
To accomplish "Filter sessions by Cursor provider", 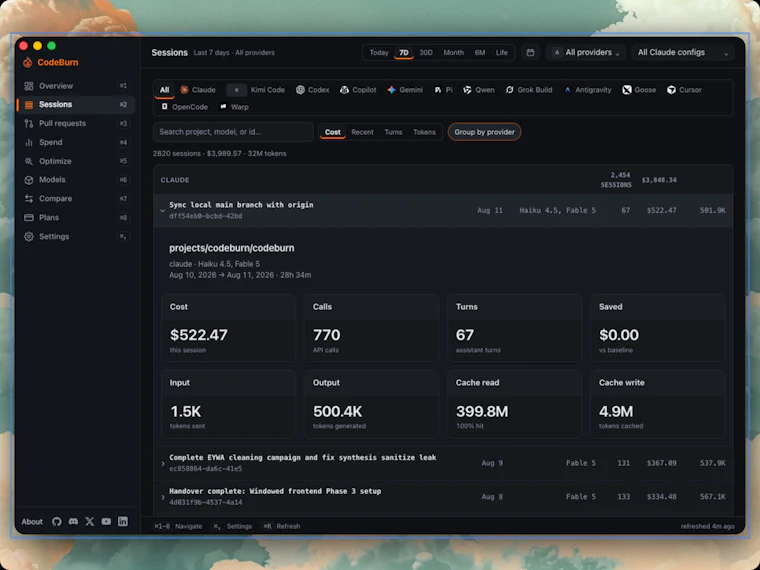I will pyautogui.click(x=684, y=90).
